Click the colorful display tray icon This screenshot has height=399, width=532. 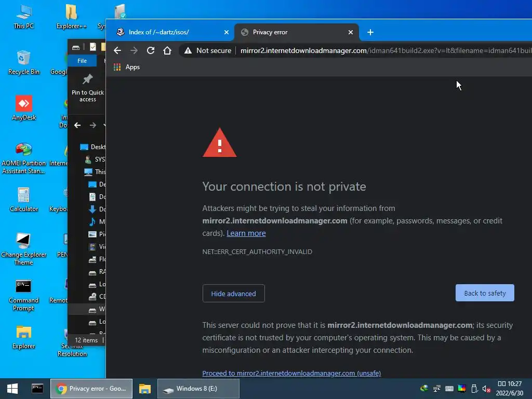click(462, 389)
